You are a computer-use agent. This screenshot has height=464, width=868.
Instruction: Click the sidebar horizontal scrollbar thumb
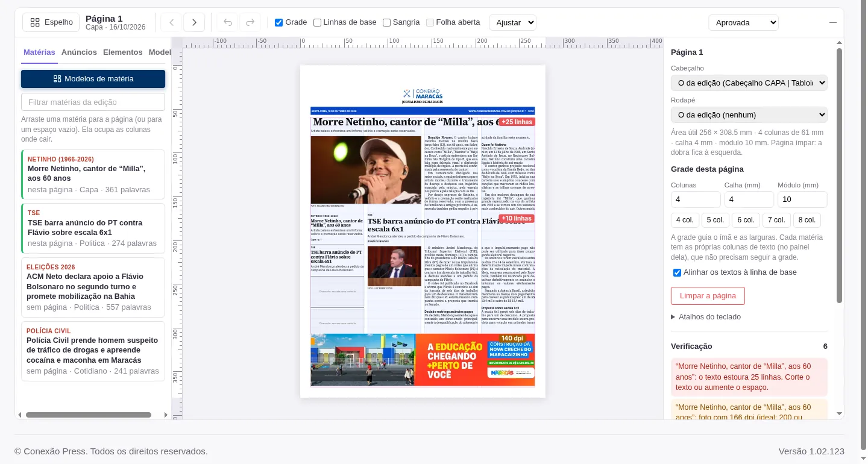click(89, 415)
